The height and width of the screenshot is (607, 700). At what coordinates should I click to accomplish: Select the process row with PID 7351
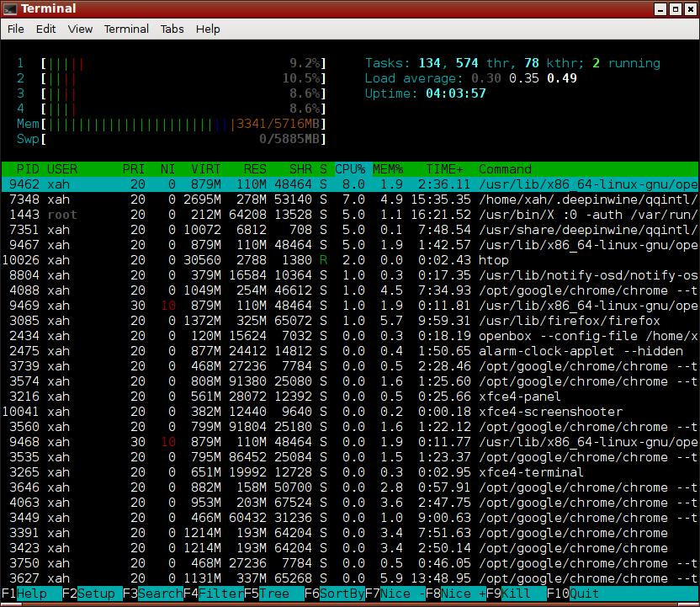350,230
